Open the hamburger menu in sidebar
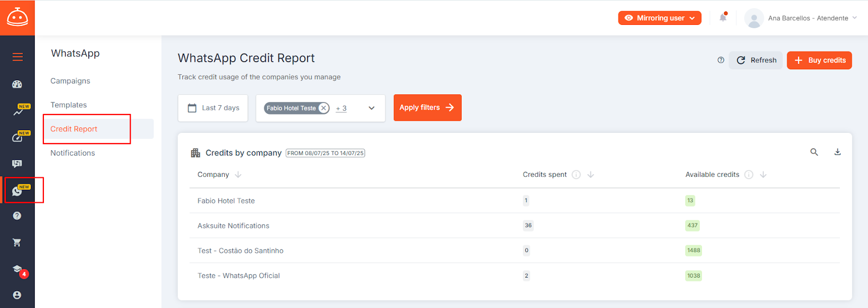Viewport: 868px width, 308px height. coord(17,57)
